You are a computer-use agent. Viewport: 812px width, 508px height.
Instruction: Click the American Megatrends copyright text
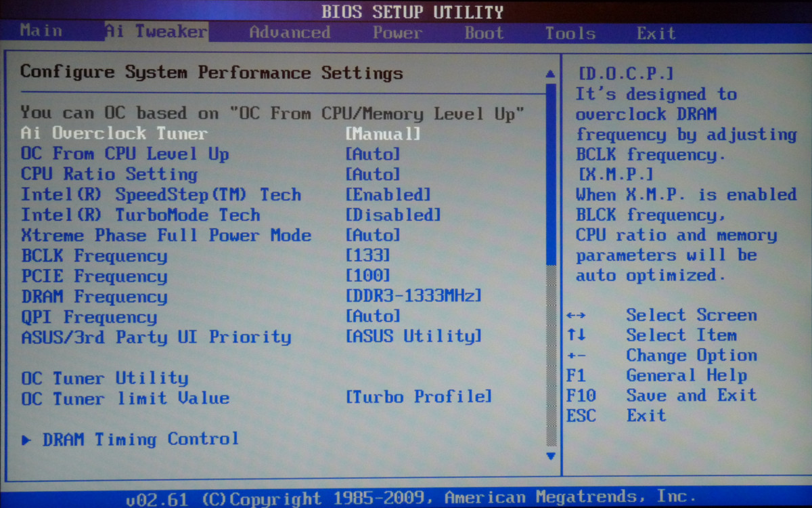(x=411, y=498)
